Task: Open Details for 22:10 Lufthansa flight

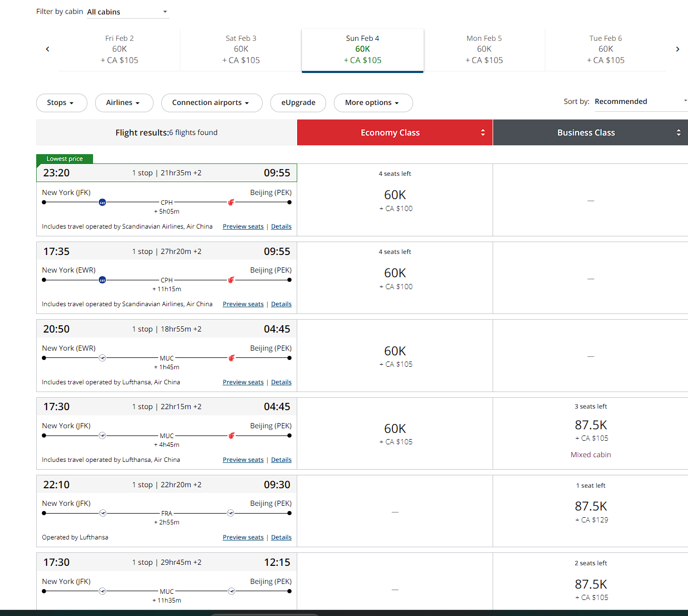Action: click(x=281, y=537)
